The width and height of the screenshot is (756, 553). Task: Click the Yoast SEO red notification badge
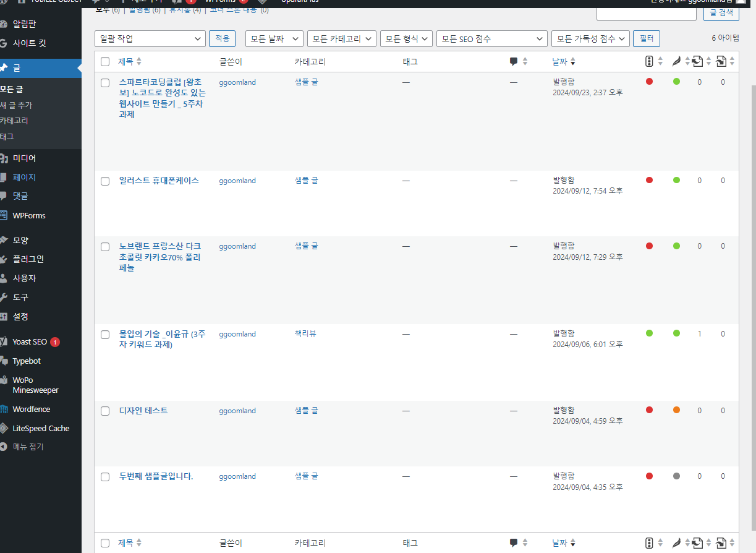pos(55,342)
